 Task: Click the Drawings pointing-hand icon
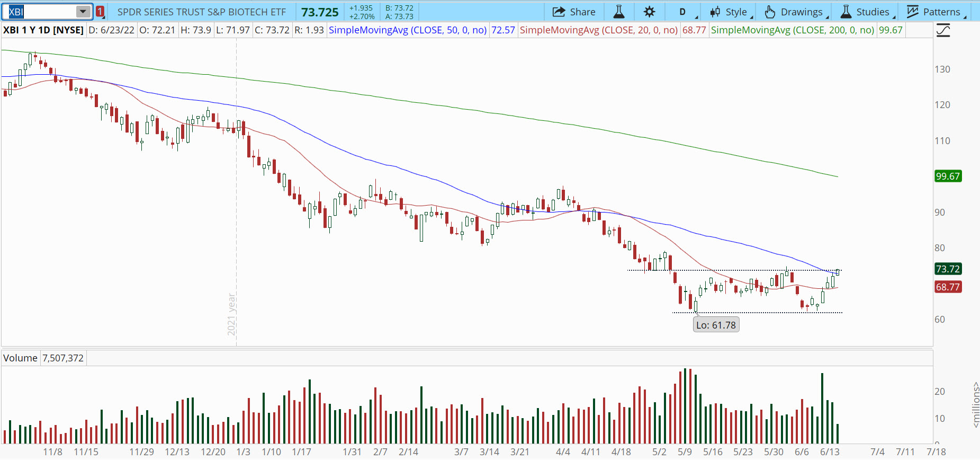click(770, 12)
